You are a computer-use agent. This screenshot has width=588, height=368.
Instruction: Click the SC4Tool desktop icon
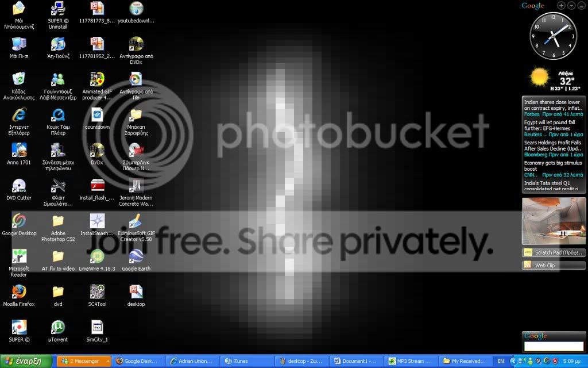coord(96,292)
